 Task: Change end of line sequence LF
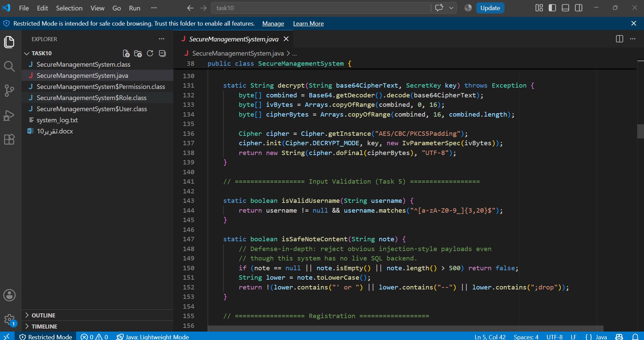[x=574, y=337]
